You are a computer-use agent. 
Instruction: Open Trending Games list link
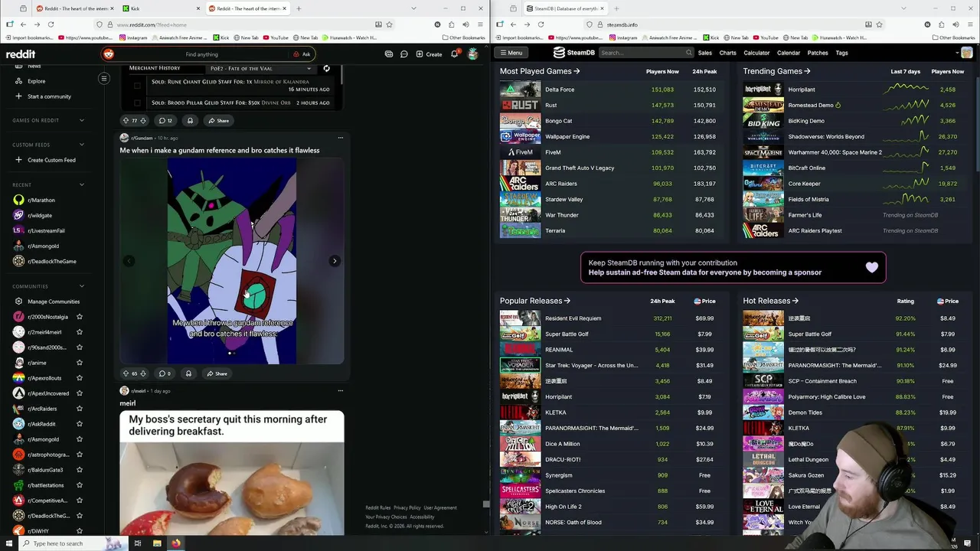click(x=777, y=71)
